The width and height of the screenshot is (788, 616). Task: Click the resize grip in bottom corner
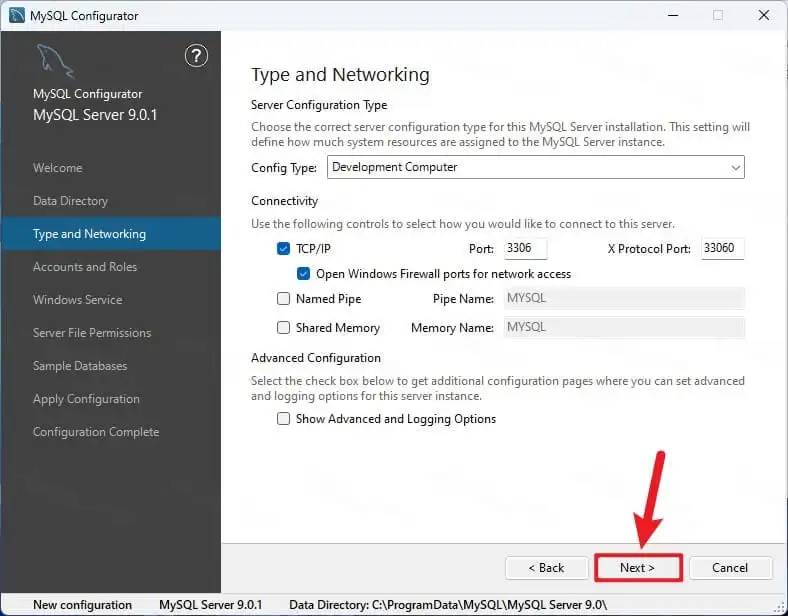click(780, 607)
